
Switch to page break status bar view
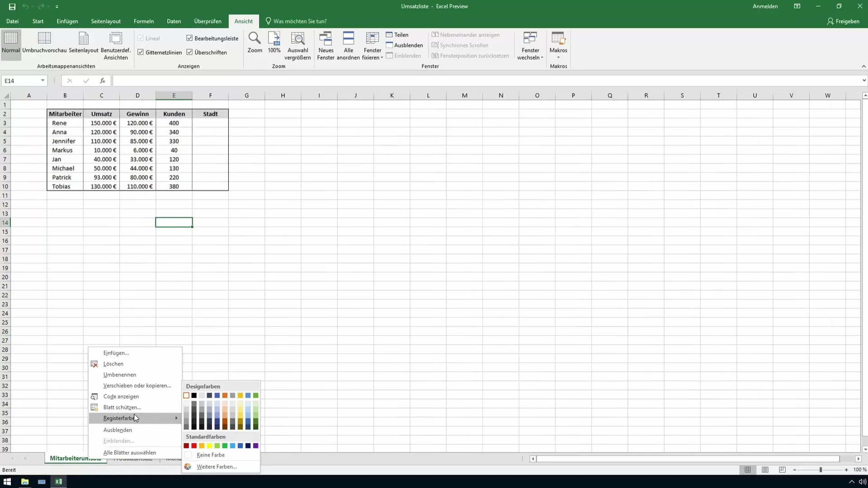tap(782, 470)
